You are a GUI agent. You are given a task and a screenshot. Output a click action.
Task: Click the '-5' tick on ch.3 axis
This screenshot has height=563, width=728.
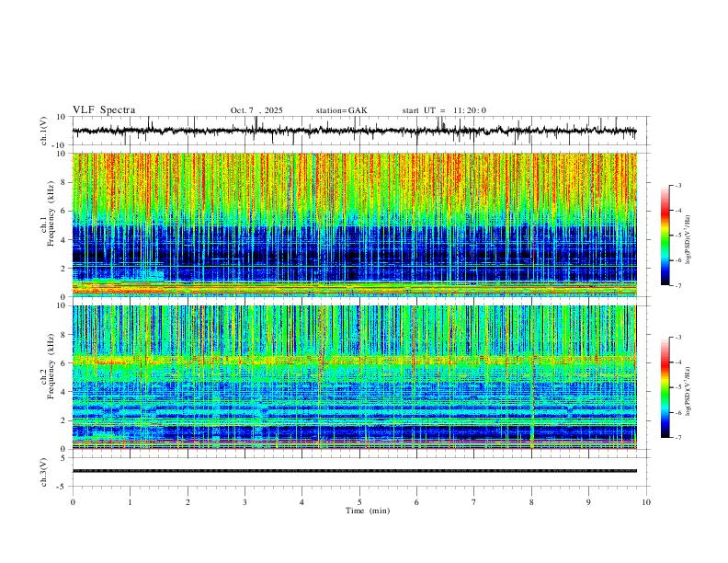coord(63,487)
